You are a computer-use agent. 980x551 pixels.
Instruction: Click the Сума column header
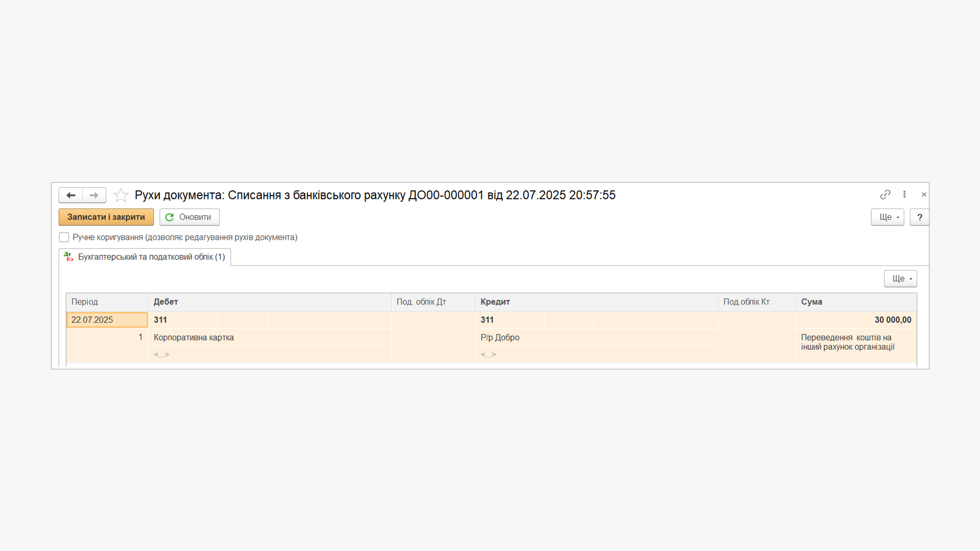coord(855,302)
